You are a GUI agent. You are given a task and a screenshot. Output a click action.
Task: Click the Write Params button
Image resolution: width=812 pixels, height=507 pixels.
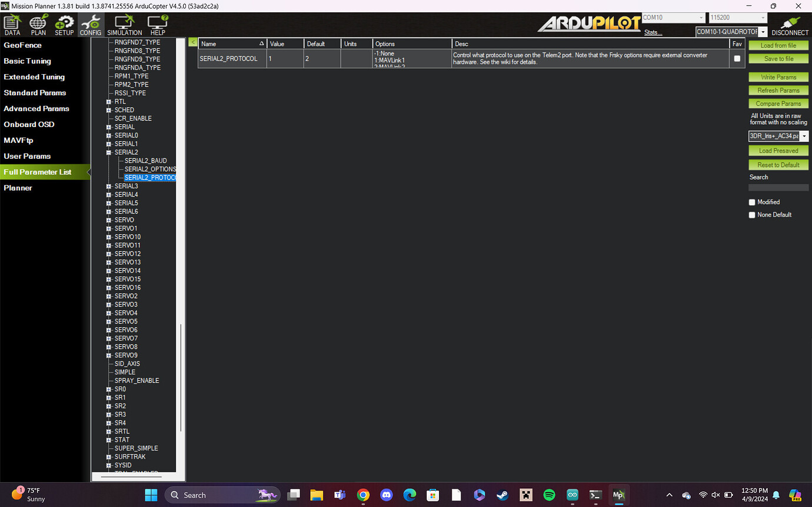(778, 77)
